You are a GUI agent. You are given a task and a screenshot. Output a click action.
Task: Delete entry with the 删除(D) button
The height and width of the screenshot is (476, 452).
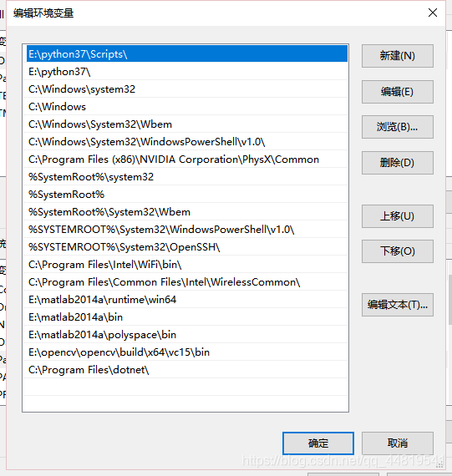398,163
